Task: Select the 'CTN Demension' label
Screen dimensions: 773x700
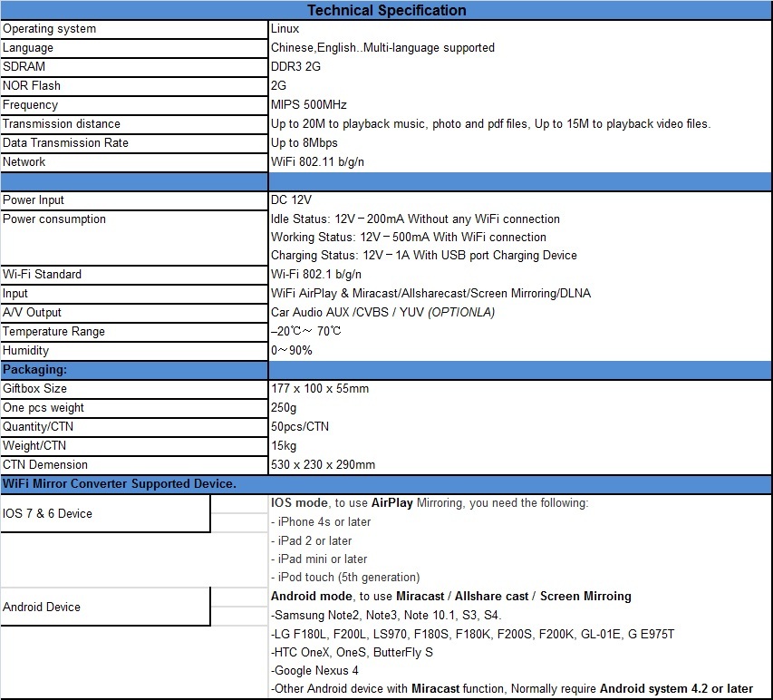Action: 45,464
